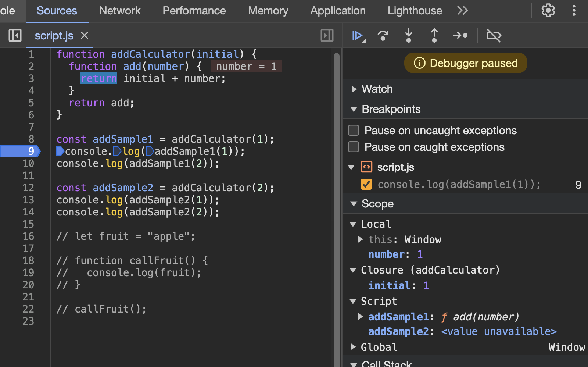Switch to the Network tab

pyautogui.click(x=120, y=11)
